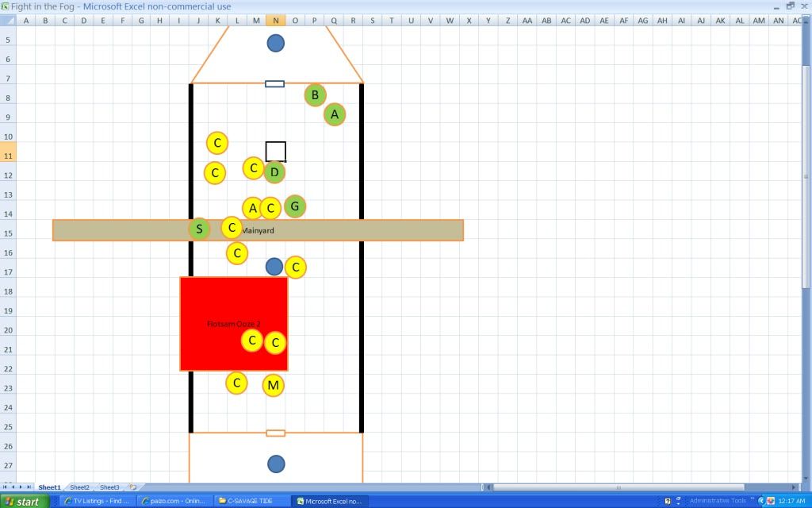Select column S header
The image size is (812, 508).
(372, 20)
